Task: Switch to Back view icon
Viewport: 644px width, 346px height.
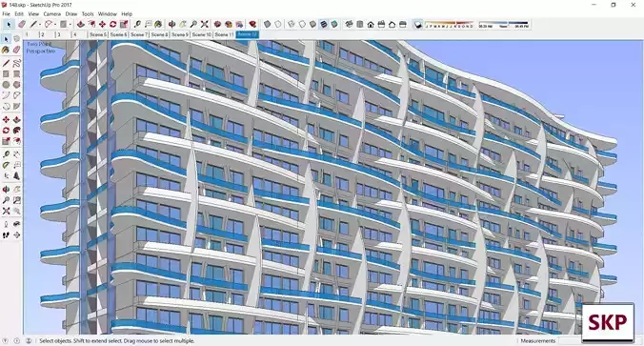Action: pos(392,24)
